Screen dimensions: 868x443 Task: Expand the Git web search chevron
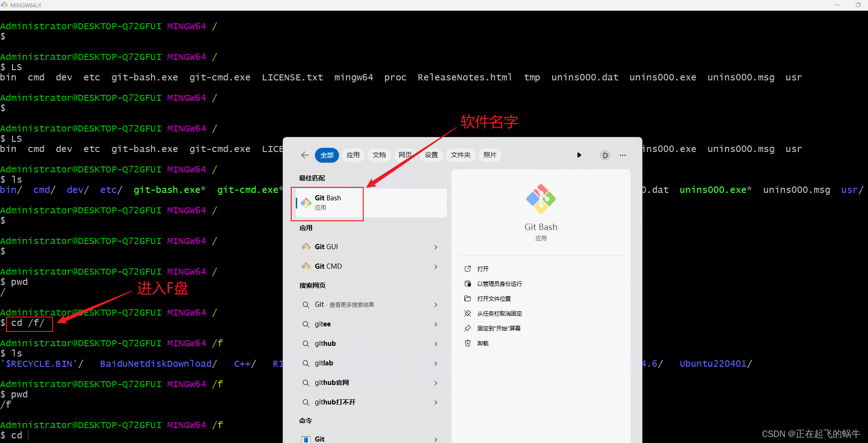click(x=436, y=305)
